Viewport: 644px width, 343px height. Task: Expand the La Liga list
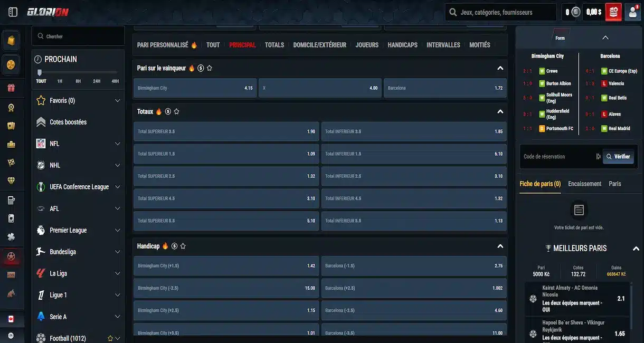tap(118, 273)
